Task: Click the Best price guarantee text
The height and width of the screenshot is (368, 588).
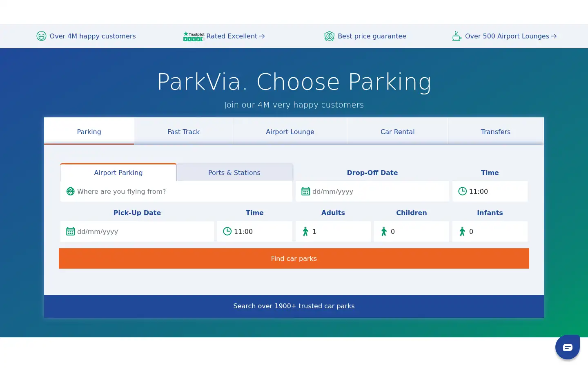Action: click(x=372, y=36)
